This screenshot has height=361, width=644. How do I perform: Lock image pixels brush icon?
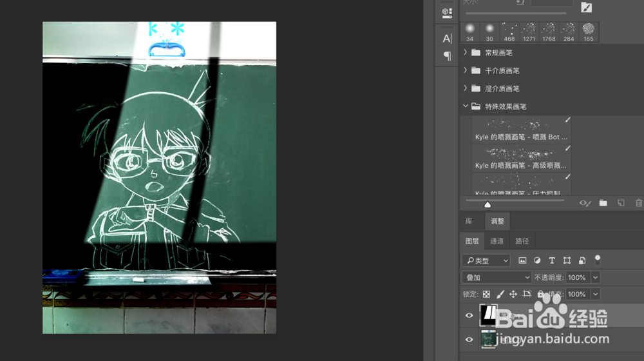point(500,294)
